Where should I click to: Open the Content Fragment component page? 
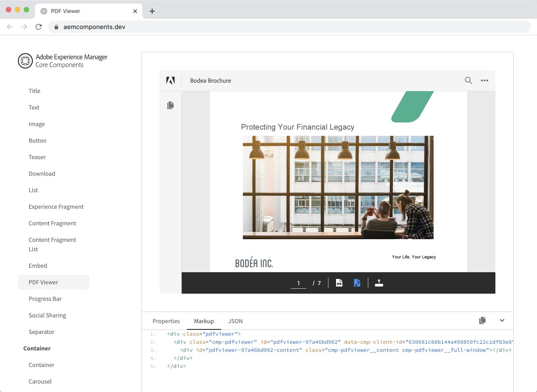coord(52,223)
